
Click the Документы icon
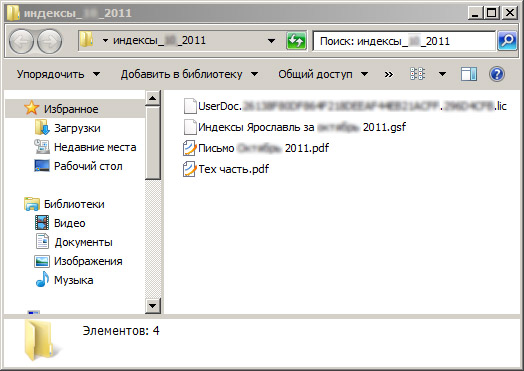click(x=42, y=241)
